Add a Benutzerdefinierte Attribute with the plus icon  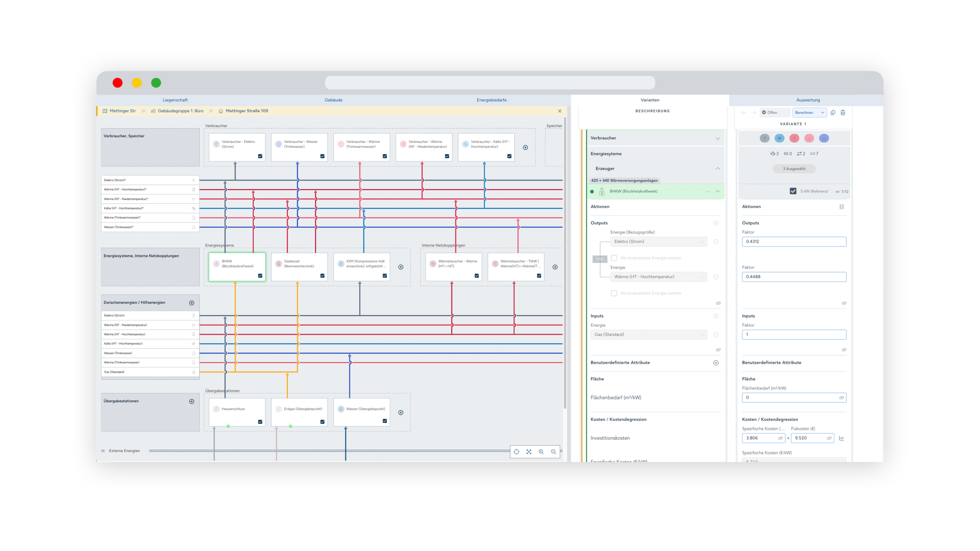pos(715,363)
